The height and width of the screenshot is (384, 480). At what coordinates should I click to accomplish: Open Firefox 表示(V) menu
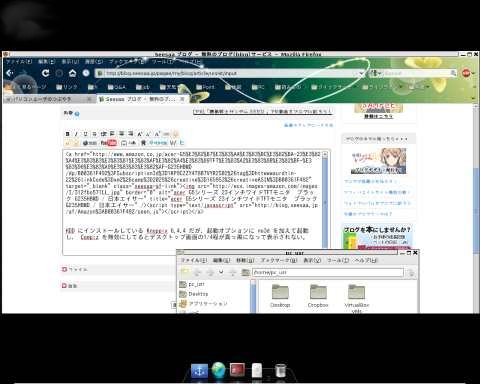[x=70, y=62]
